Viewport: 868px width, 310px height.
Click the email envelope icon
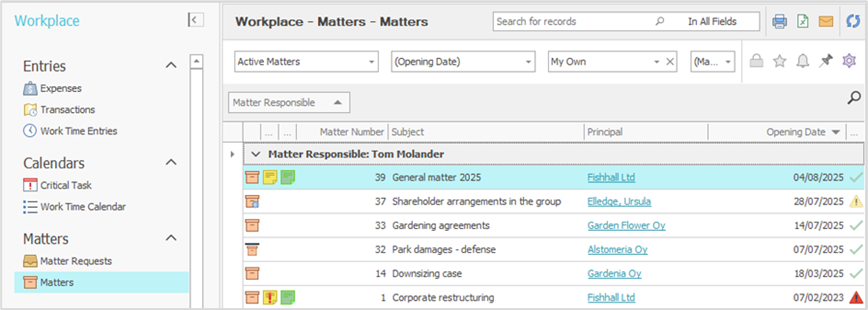[x=826, y=22]
